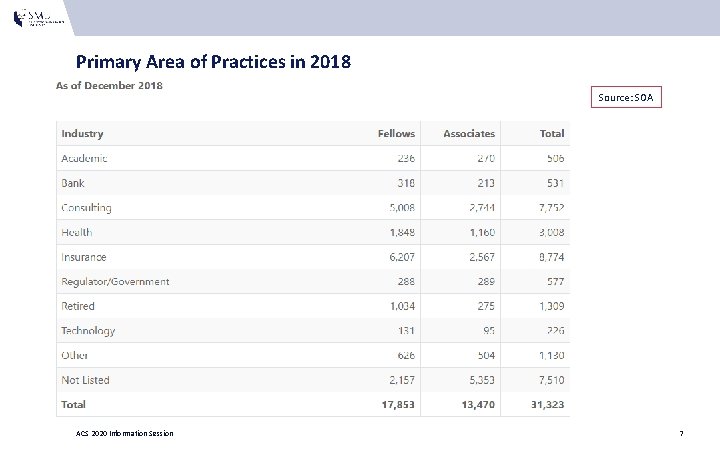Image resolution: width=720 pixels, height=450 pixels.
Task: Select Not Listed Total value 7,510
Action: [x=551, y=380]
